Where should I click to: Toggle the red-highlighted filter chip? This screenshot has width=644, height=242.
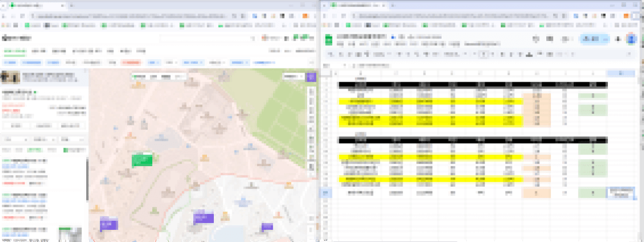pyautogui.click(x=131, y=62)
